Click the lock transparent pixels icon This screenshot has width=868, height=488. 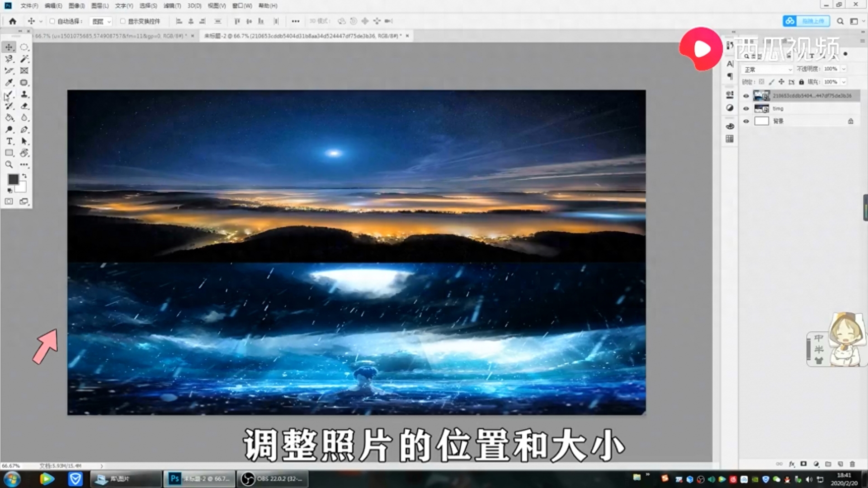[x=762, y=82]
